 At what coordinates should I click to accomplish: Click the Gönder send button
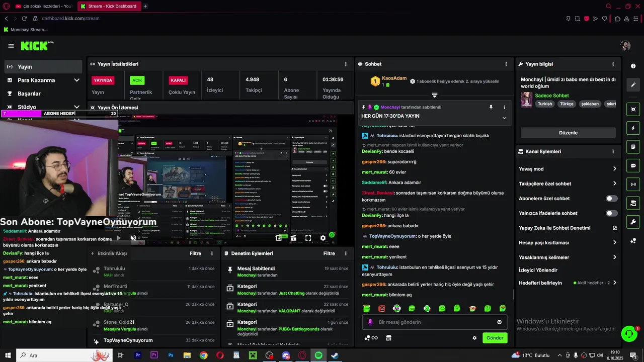(x=495, y=338)
